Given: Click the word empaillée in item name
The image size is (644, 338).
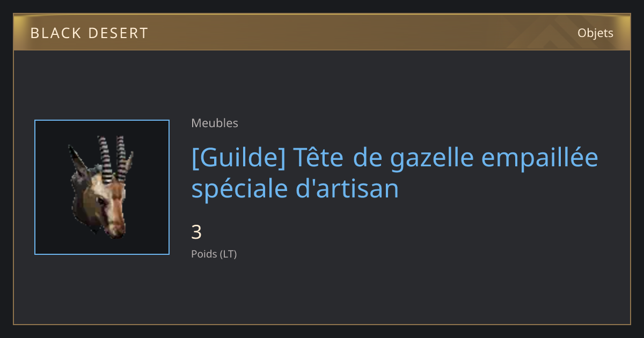Looking at the screenshot, I should [x=537, y=159].
